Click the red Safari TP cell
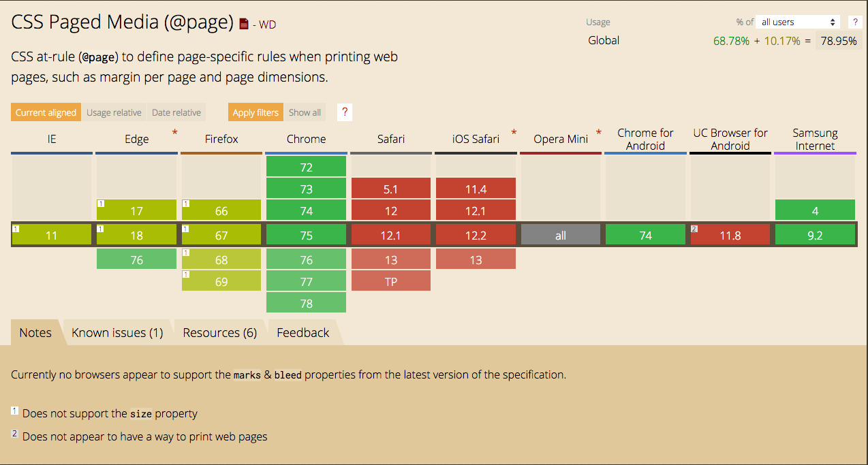Viewport: 868px width, 465px height. coord(390,282)
